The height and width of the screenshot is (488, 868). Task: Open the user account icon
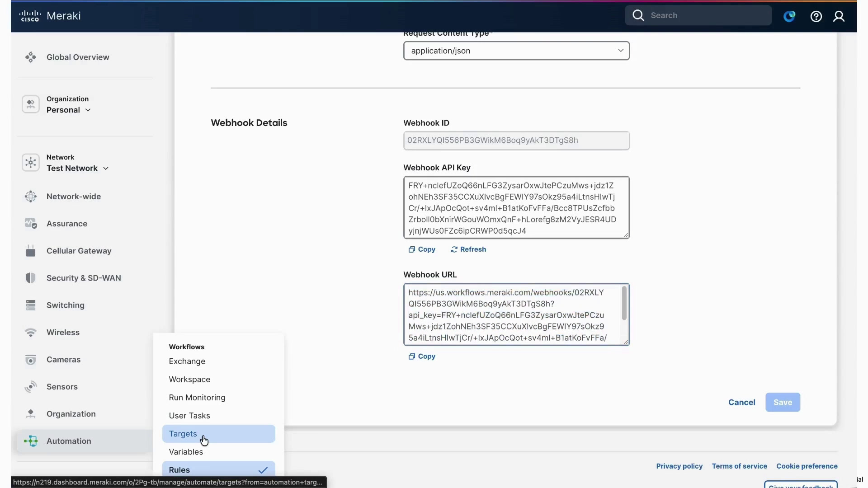839,16
